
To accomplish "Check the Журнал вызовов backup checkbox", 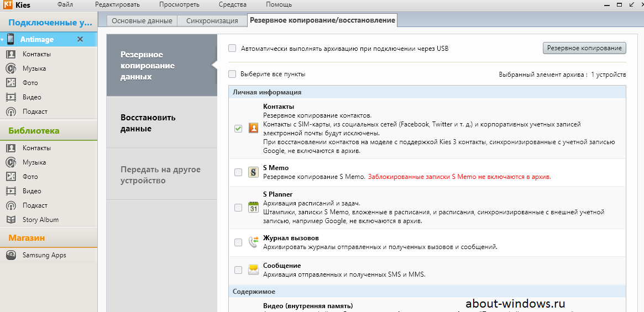I will pos(238,242).
